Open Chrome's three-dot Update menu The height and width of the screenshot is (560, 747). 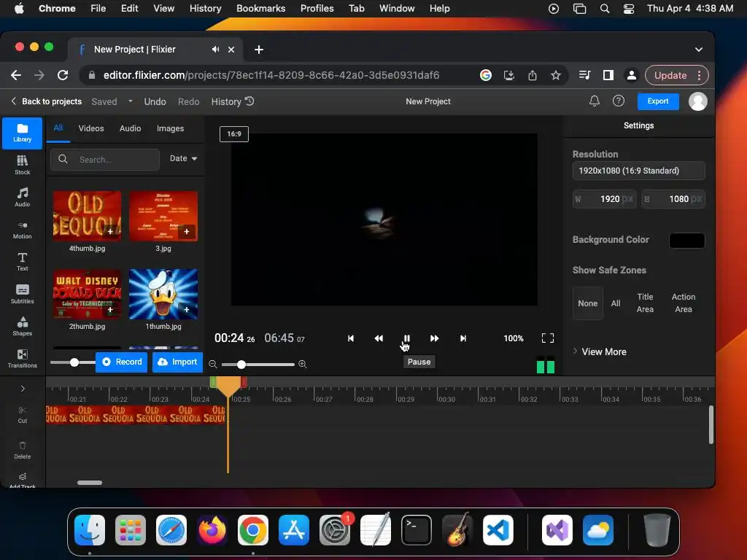click(x=699, y=75)
